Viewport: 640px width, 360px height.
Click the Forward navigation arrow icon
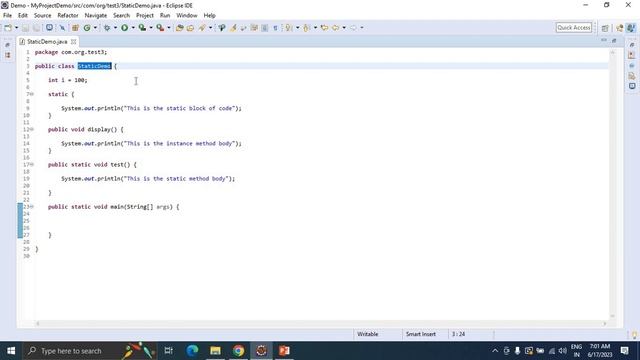click(x=353, y=28)
